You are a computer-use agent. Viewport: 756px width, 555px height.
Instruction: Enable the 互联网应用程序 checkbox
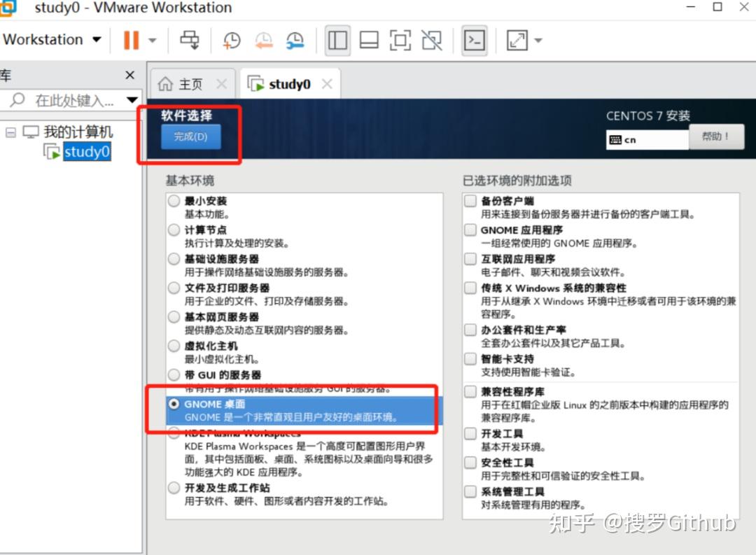tap(470, 259)
